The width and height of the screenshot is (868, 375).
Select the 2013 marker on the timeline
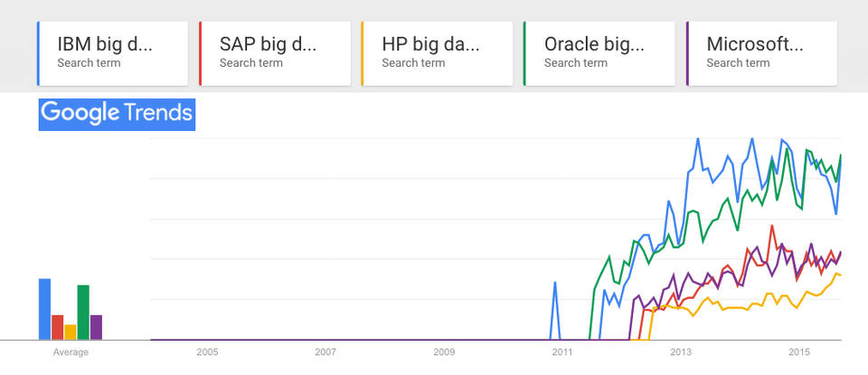coord(681,352)
